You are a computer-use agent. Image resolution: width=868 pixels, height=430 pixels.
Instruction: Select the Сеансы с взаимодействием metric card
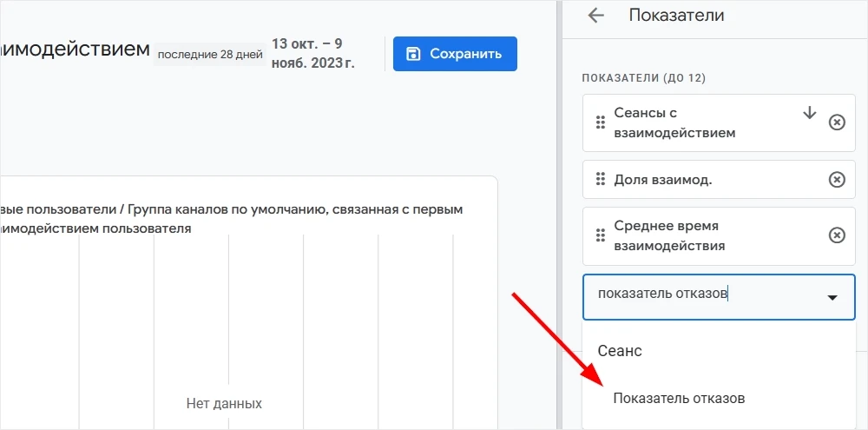(x=719, y=122)
